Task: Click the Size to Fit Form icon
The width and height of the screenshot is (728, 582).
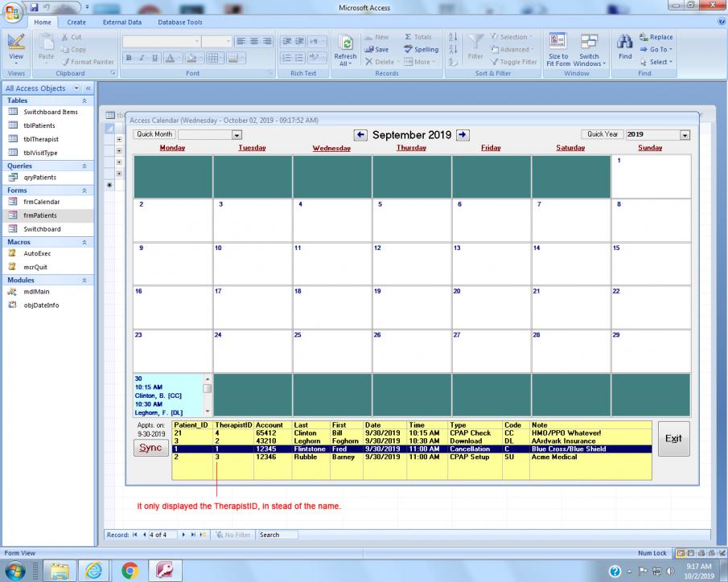Action: click(x=557, y=49)
